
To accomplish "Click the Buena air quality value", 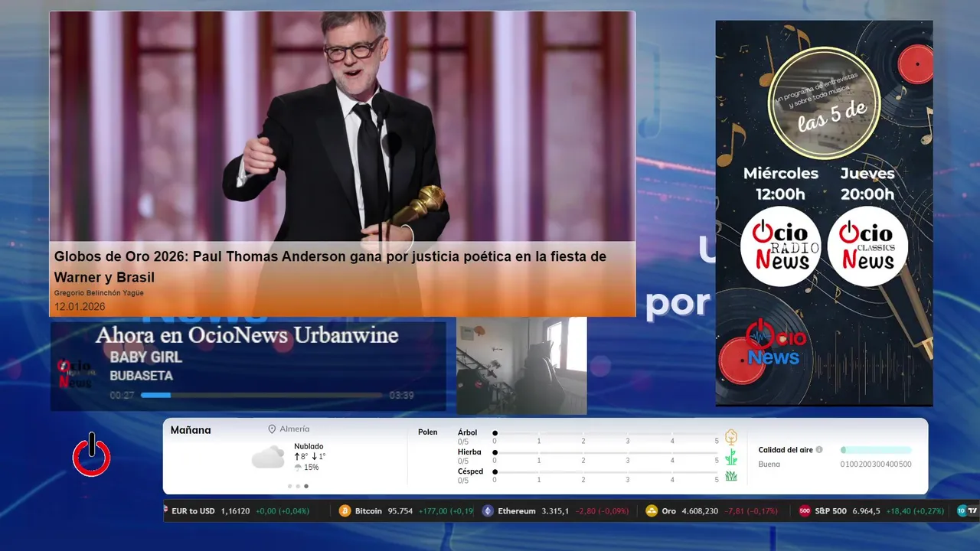I will point(769,464).
